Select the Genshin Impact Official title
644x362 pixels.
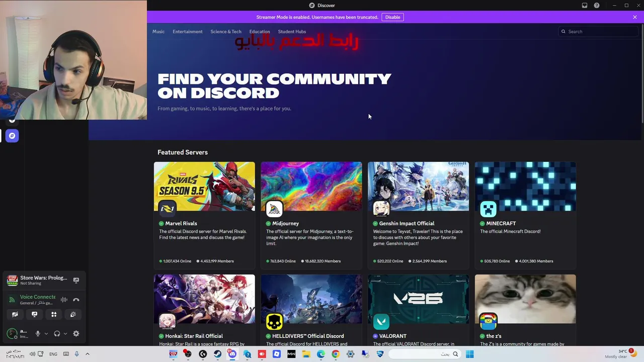tap(407, 223)
